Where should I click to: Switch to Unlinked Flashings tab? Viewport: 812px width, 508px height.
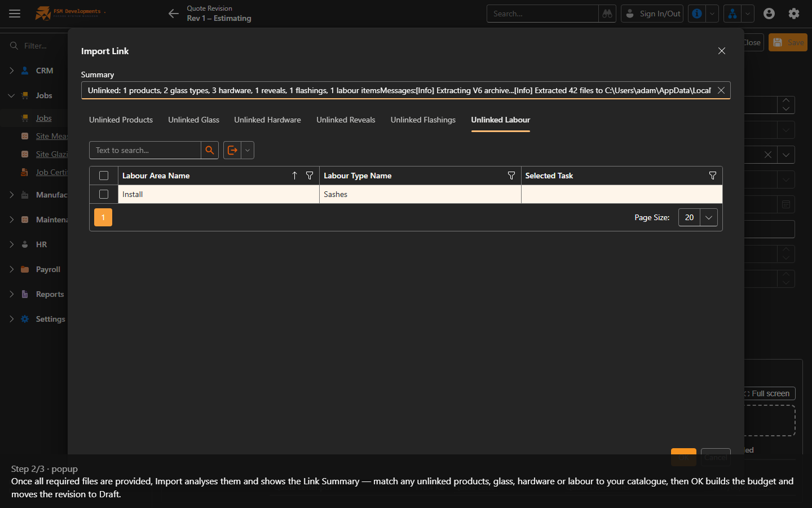coord(423,120)
